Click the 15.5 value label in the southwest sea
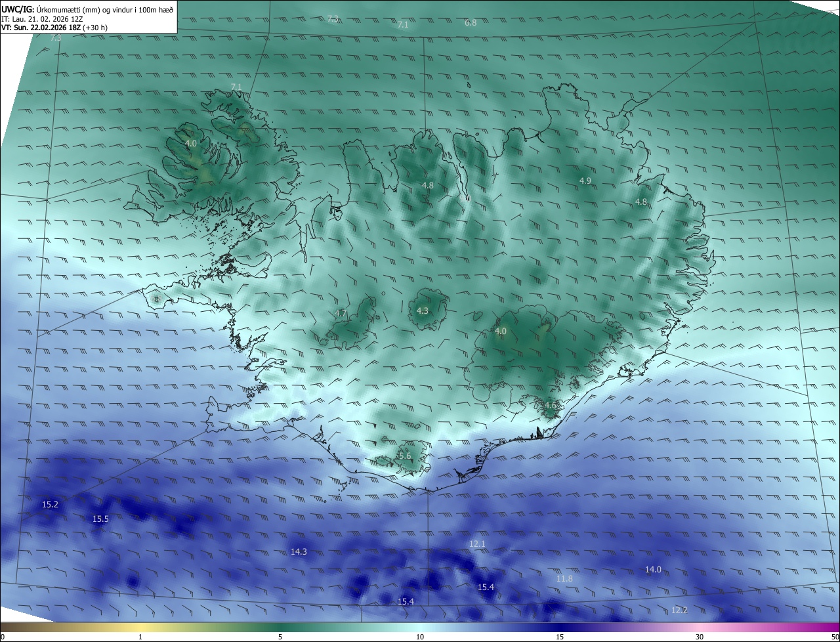Viewport: 840px width, 642px height. coord(100,519)
